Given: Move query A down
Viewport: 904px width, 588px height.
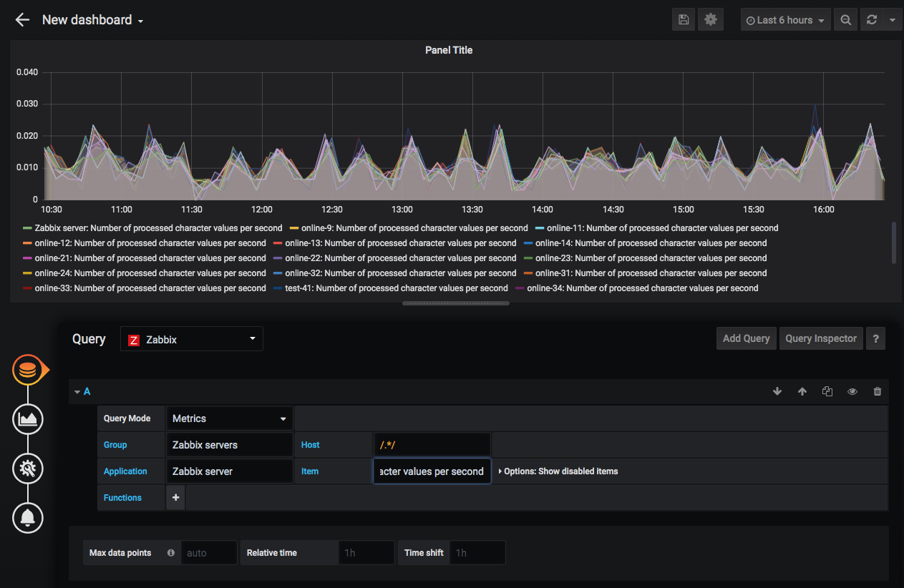Looking at the screenshot, I should (x=777, y=391).
